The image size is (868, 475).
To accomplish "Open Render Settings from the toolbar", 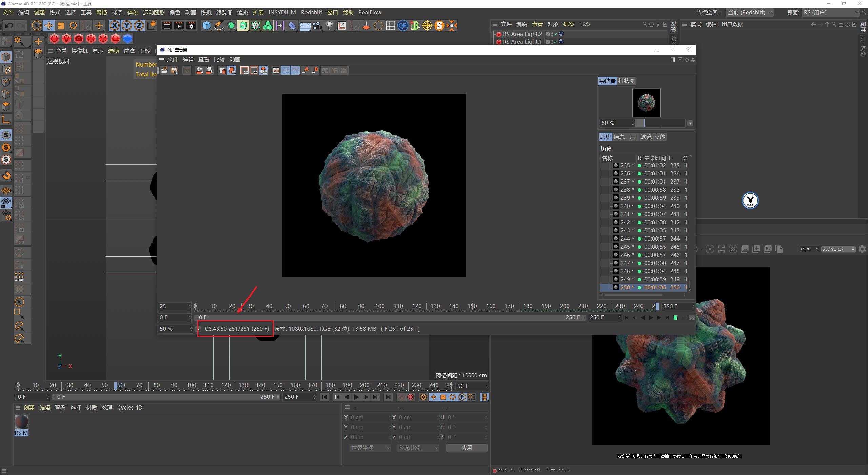I will (191, 25).
